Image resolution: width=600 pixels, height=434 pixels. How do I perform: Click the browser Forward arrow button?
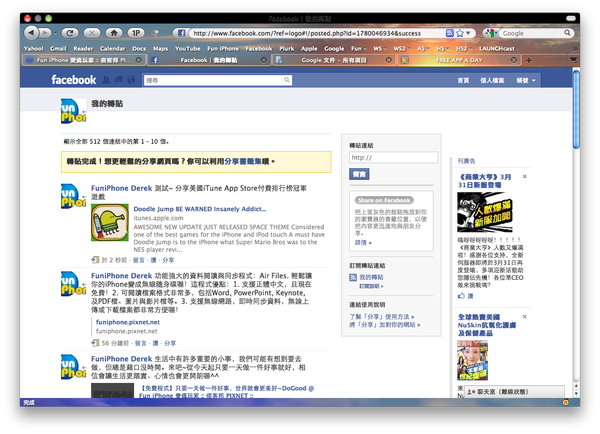[x=45, y=33]
